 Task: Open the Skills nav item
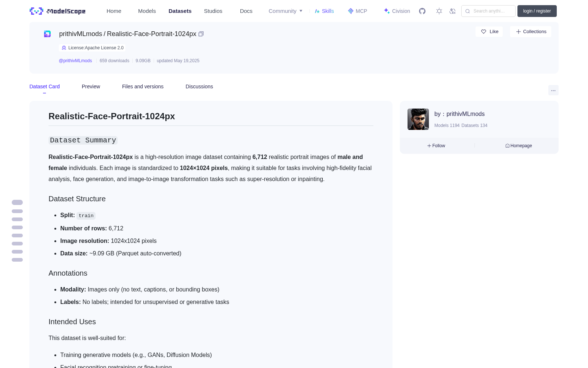pos(324,11)
